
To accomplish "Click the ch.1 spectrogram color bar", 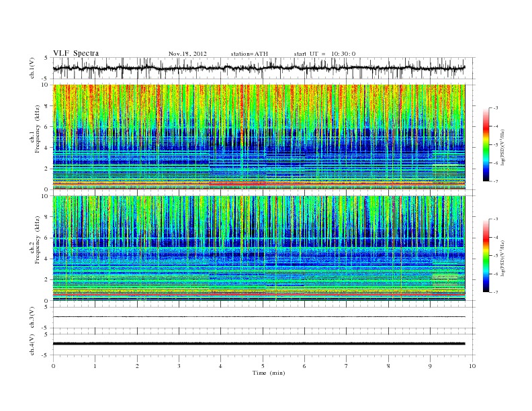I will [x=486, y=145].
